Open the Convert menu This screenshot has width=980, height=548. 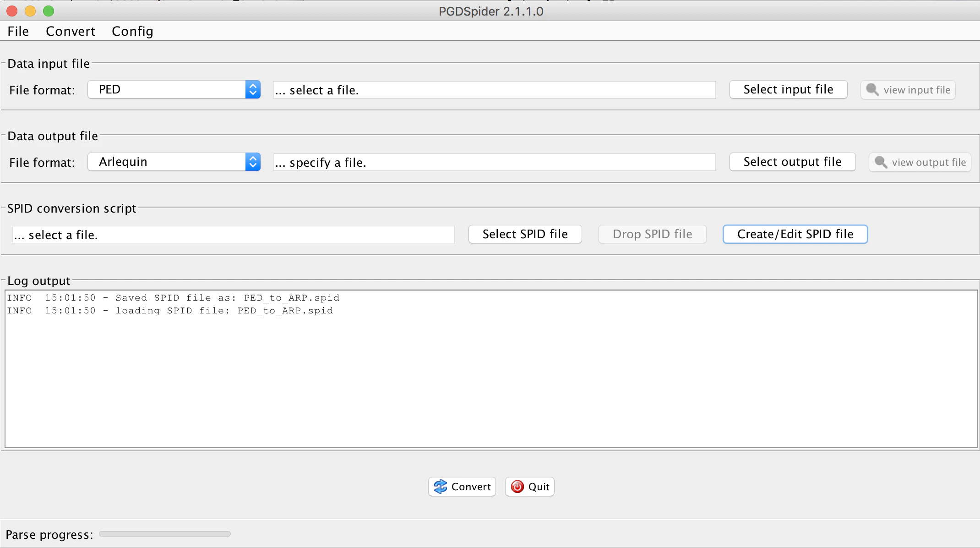(x=71, y=31)
